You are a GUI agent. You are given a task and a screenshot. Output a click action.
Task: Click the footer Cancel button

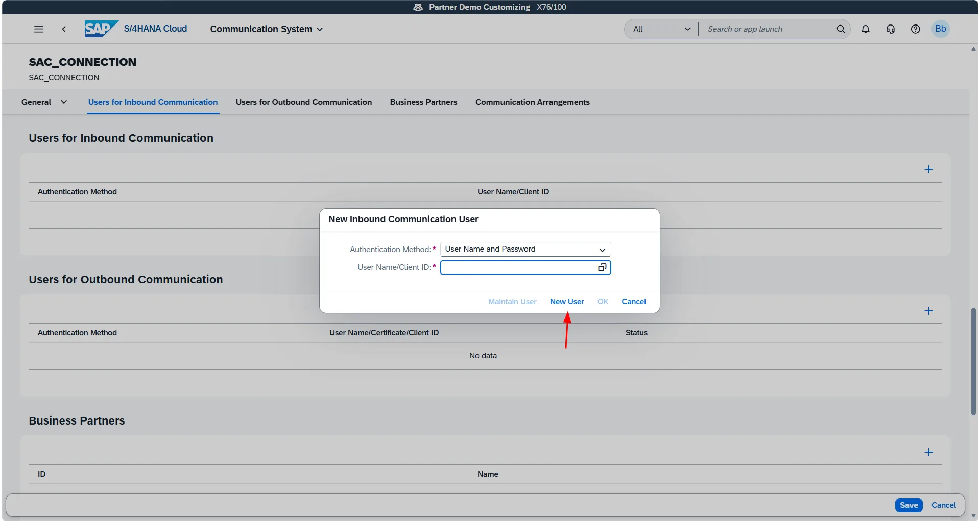coord(943,505)
